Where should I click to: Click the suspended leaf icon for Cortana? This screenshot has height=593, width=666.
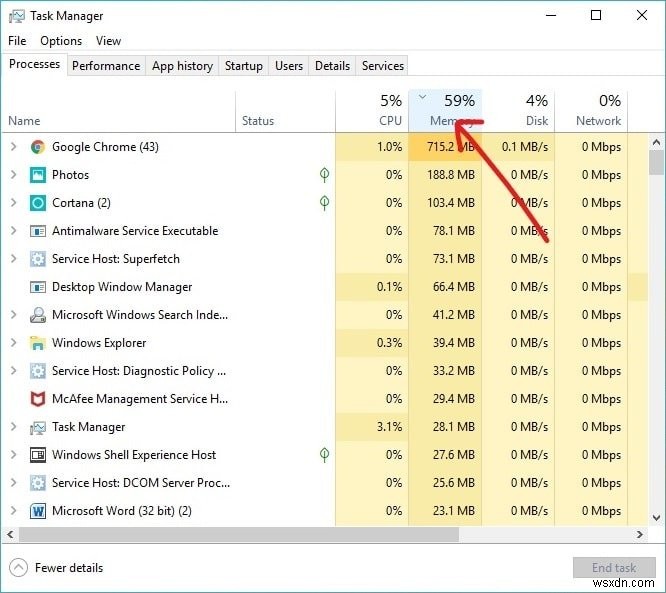tap(325, 203)
